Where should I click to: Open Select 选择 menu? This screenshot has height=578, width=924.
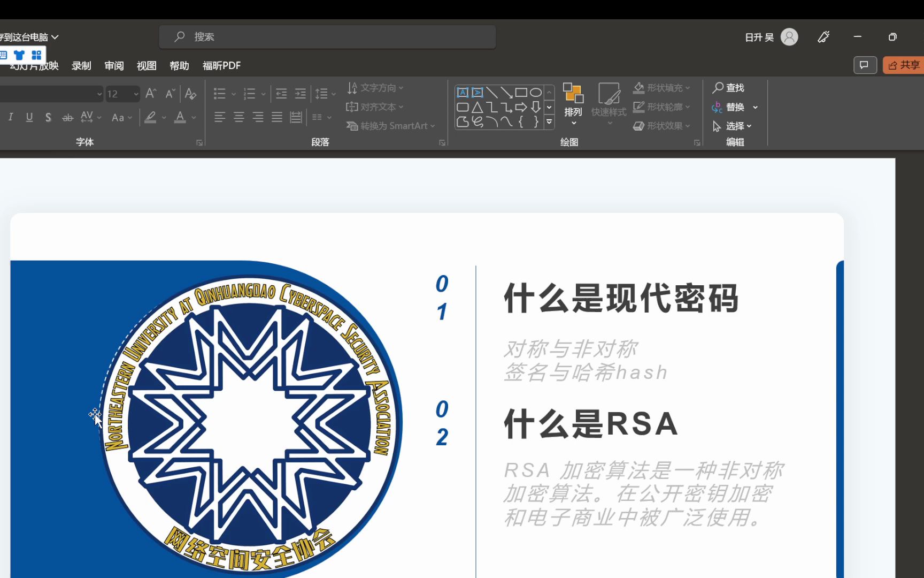pyautogui.click(x=732, y=126)
